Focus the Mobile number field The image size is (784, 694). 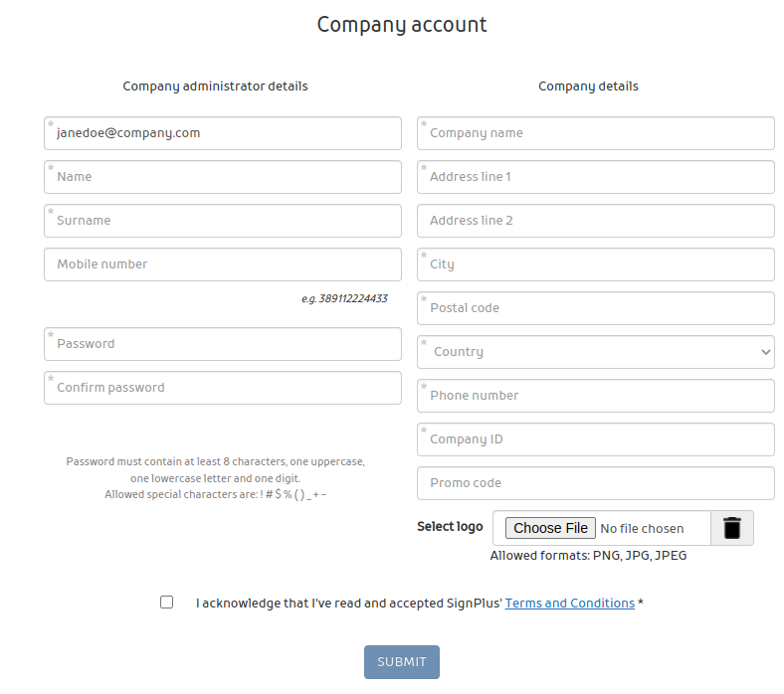[223, 264]
